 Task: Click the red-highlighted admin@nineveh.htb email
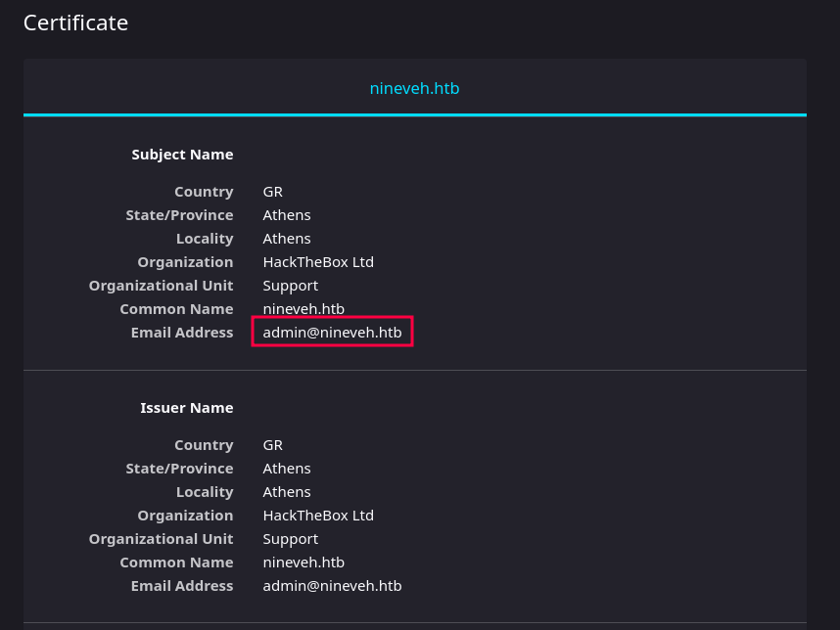click(x=332, y=333)
